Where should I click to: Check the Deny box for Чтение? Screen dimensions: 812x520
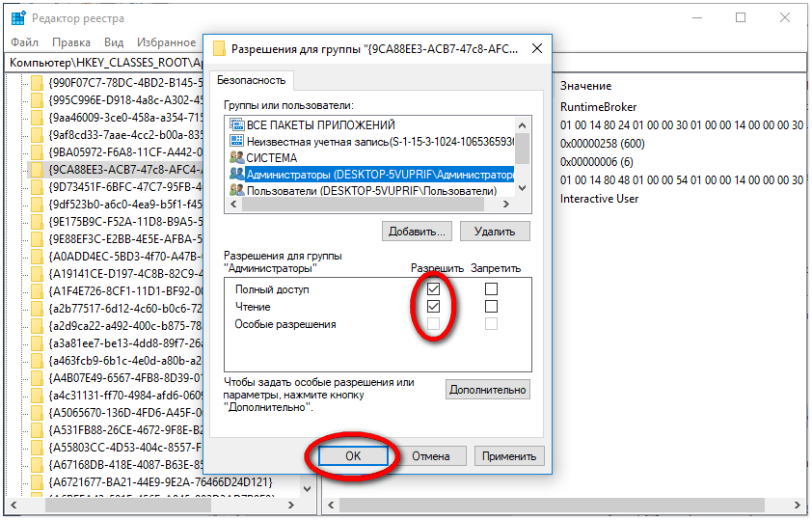click(x=492, y=307)
